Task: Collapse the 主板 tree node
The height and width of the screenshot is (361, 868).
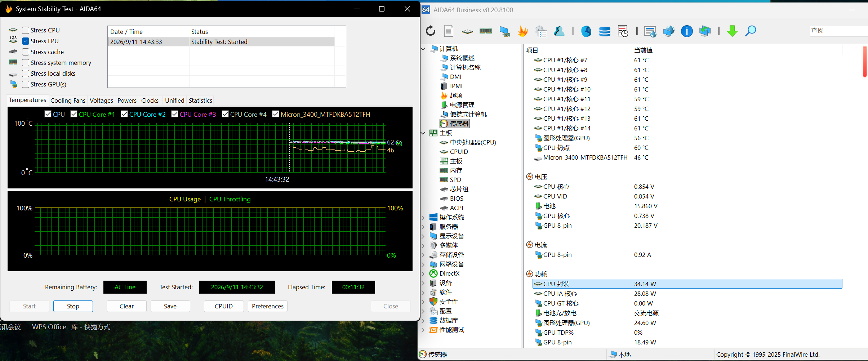Action: [x=423, y=133]
